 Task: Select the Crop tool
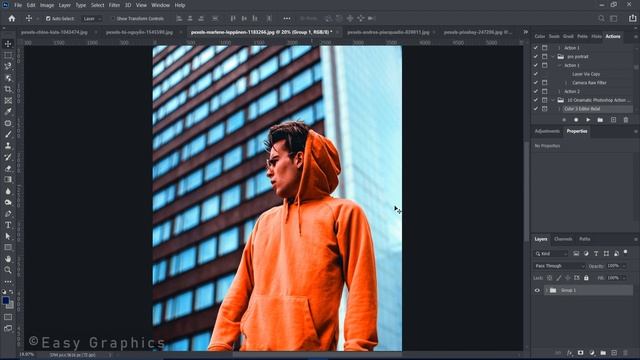pyautogui.click(x=8, y=89)
